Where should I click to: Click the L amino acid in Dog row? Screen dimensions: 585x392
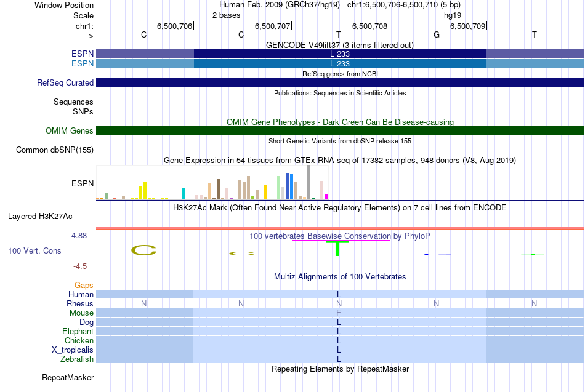point(339,322)
